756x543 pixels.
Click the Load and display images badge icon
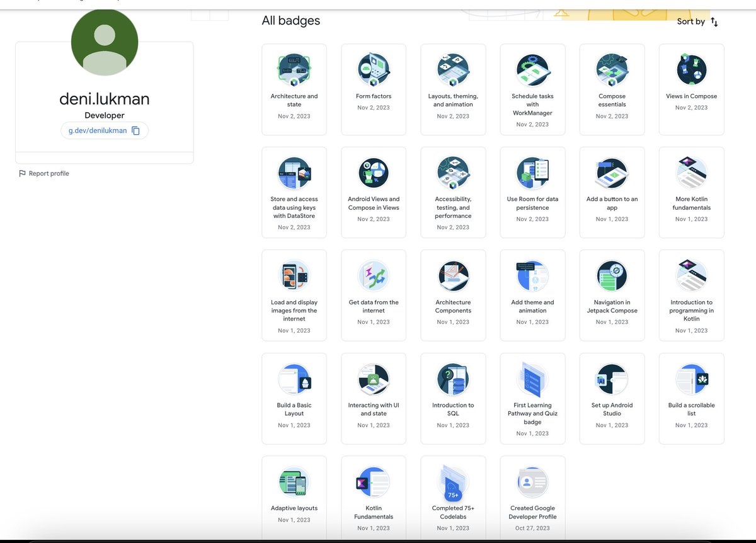(x=294, y=276)
